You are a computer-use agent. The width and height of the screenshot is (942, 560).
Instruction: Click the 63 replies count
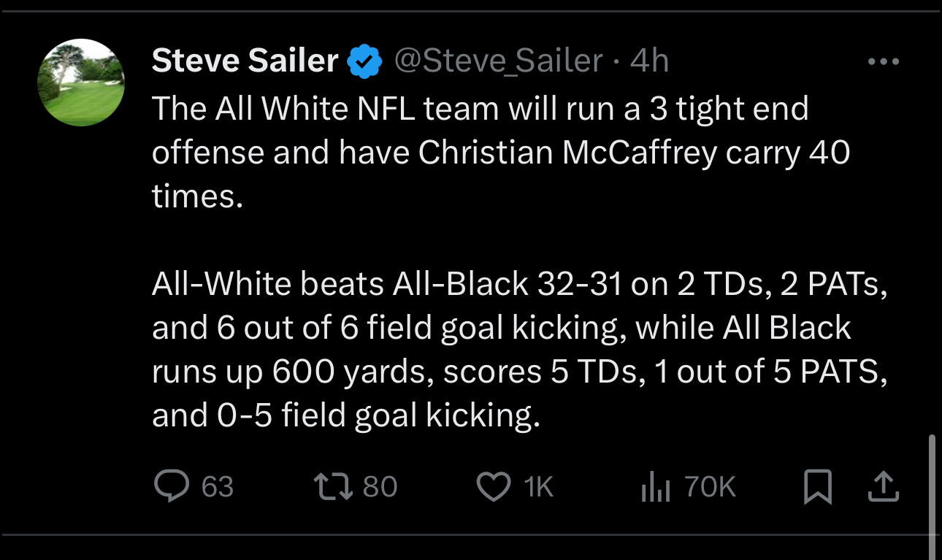coord(217,487)
